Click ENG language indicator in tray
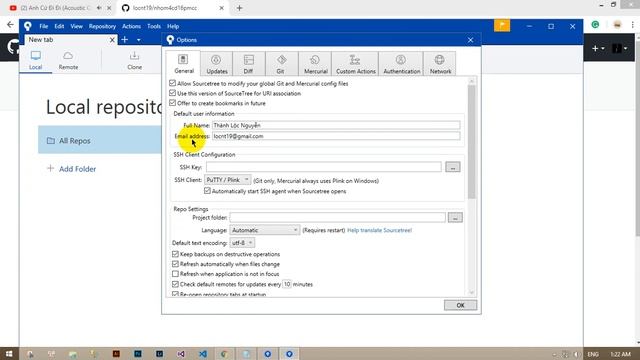The image size is (640, 360). (593, 354)
